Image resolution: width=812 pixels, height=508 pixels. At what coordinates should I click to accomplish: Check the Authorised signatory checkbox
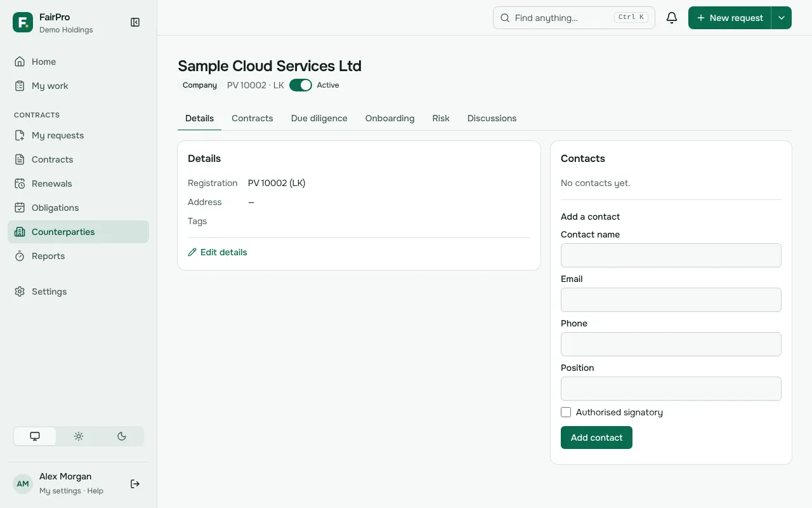coord(566,412)
